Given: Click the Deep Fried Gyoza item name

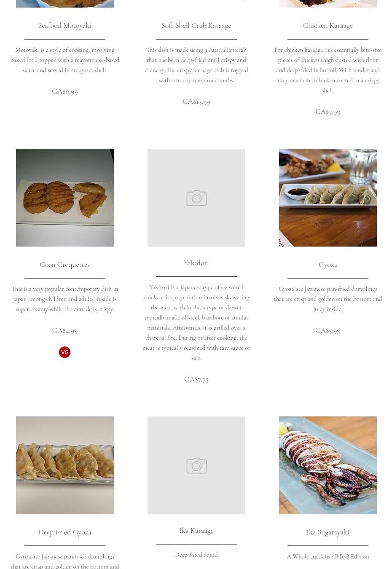Looking at the screenshot, I should [x=65, y=532].
